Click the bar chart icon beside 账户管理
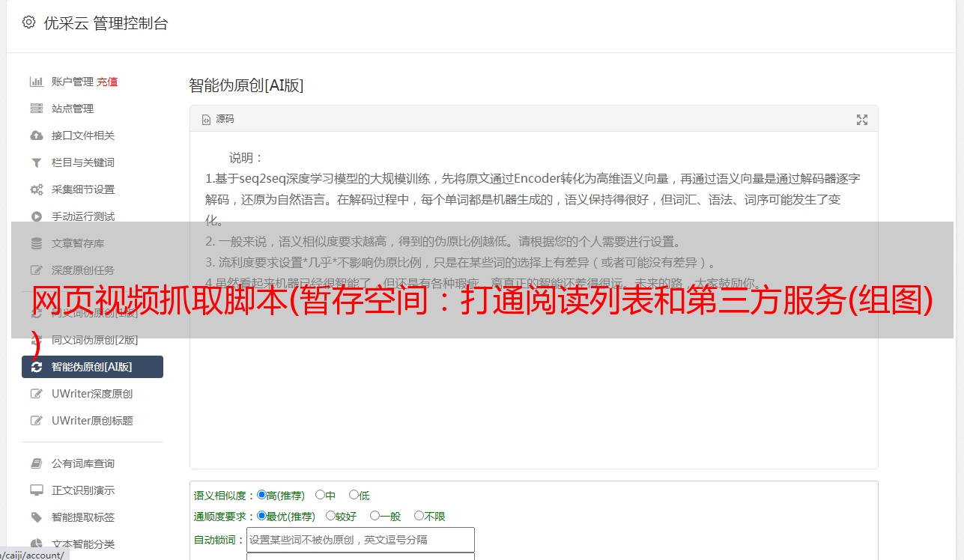The height and width of the screenshot is (560, 964). (x=36, y=82)
